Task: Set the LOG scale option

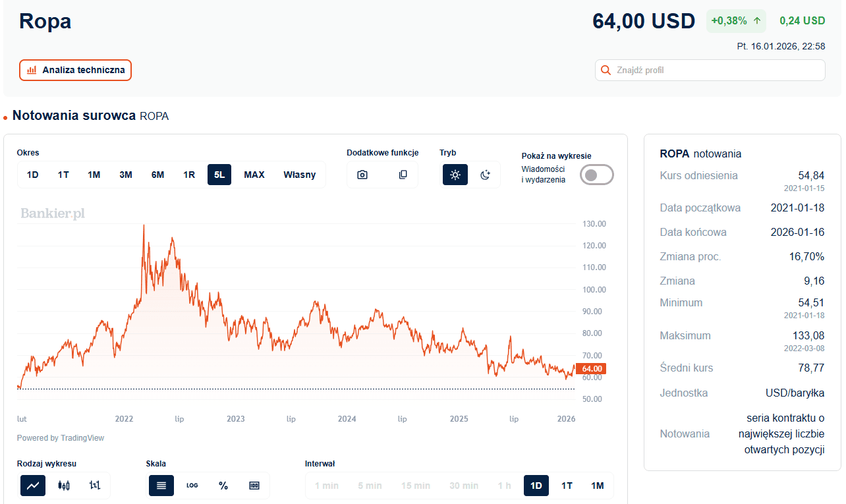Action: [192, 486]
